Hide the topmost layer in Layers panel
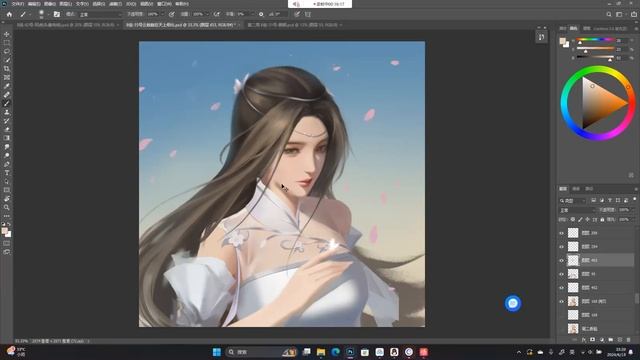This screenshot has width=640, height=360. pyautogui.click(x=561, y=233)
